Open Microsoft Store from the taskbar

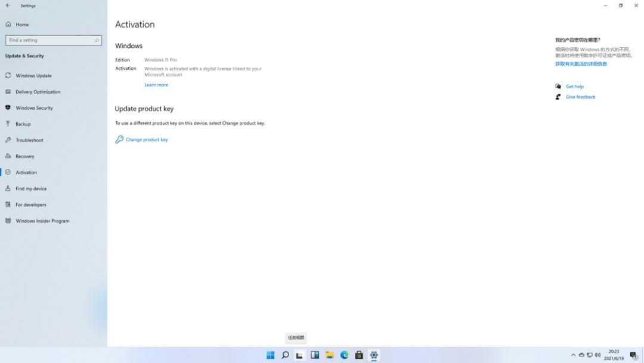point(359,355)
